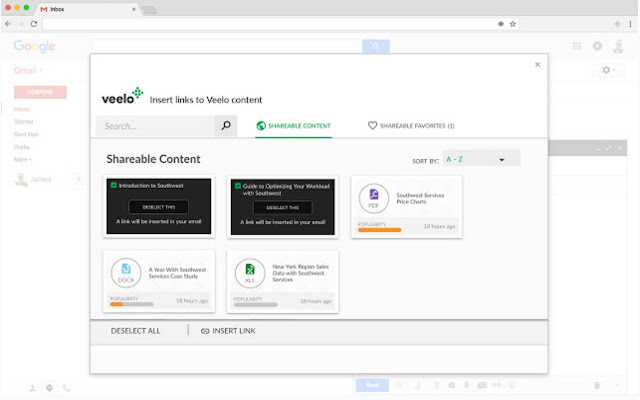Bookmark the page with the star icon
Screen dimensions: 640x400
[513, 24]
